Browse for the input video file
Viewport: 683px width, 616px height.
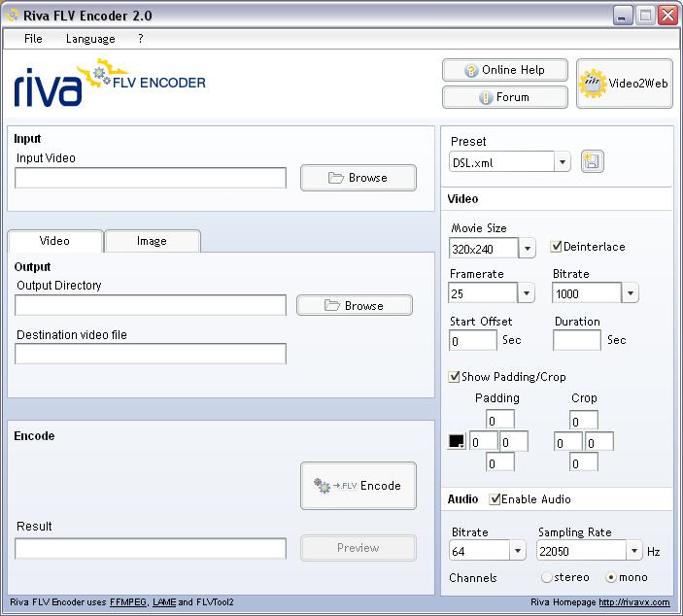(359, 178)
